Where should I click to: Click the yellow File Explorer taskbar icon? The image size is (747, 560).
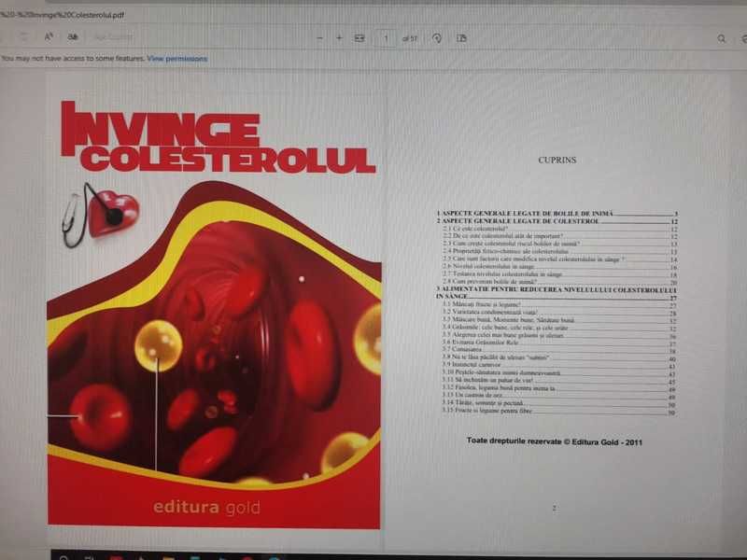pyautogui.click(x=168, y=557)
